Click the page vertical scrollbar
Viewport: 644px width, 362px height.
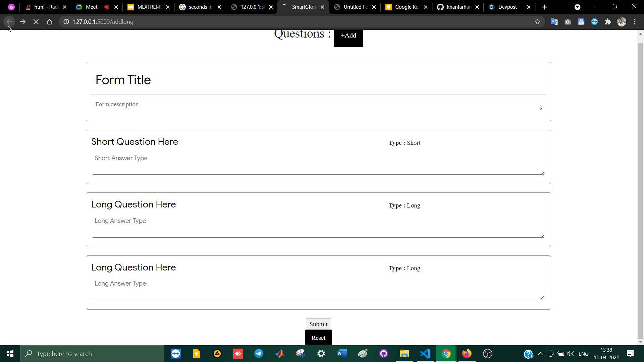click(x=640, y=188)
